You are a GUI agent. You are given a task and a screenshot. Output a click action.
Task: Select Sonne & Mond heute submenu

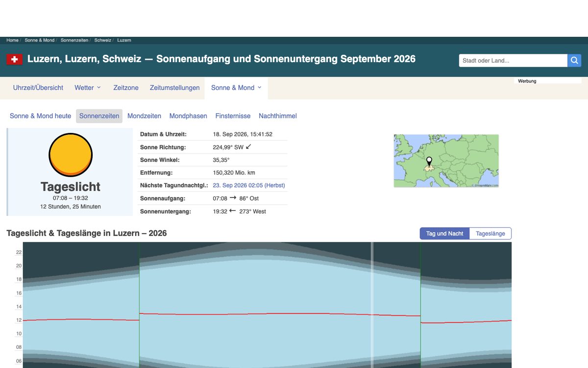tap(41, 116)
